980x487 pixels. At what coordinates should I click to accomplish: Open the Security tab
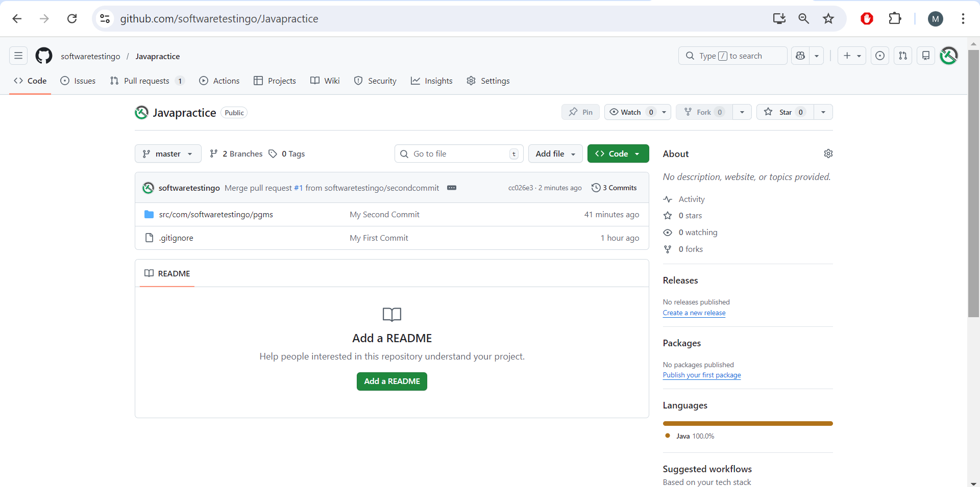click(x=375, y=81)
